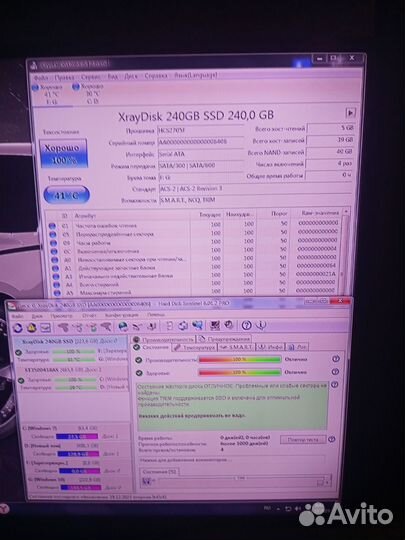Click the clock icon in Sentinel toolbar
This screenshot has height=540, width=405.
(228, 325)
